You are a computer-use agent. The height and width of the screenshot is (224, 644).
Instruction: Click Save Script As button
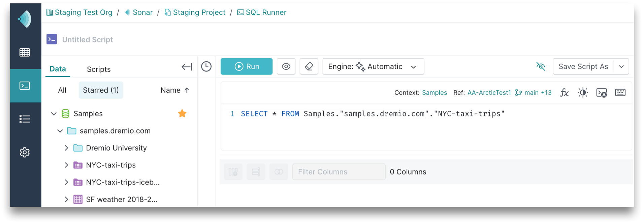coord(583,66)
